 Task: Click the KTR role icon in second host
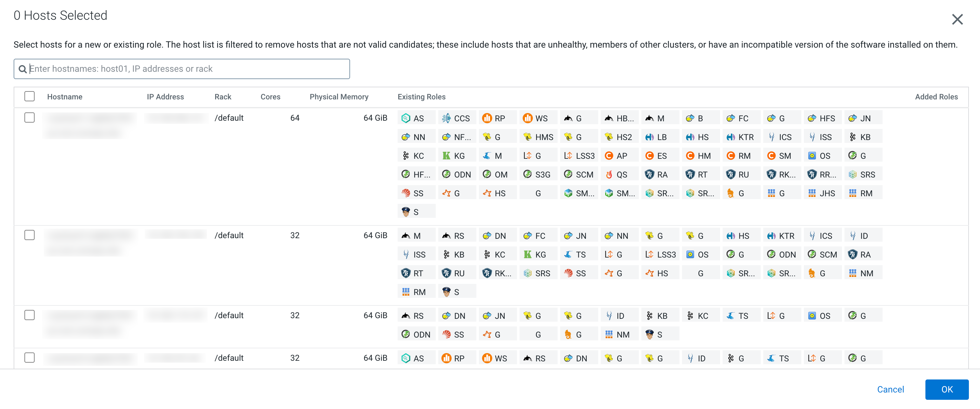[x=771, y=236]
